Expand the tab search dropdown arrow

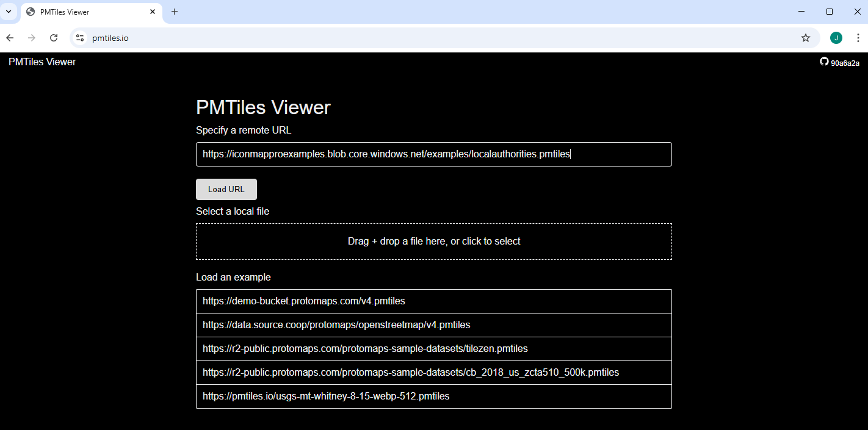(x=9, y=12)
